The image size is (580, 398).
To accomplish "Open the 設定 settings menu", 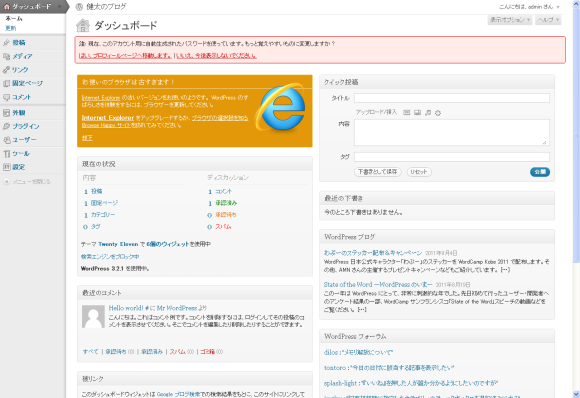I will coord(19,167).
